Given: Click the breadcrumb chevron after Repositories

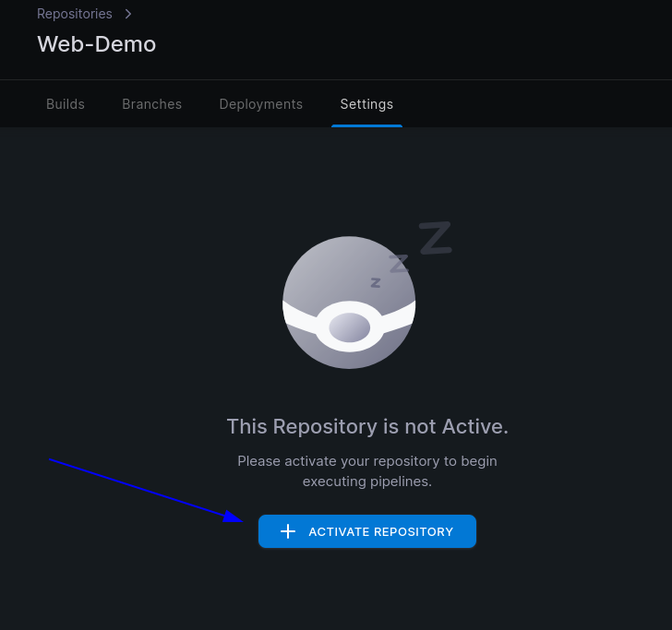Looking at the screenshot, I should click(x=128, y=14).
